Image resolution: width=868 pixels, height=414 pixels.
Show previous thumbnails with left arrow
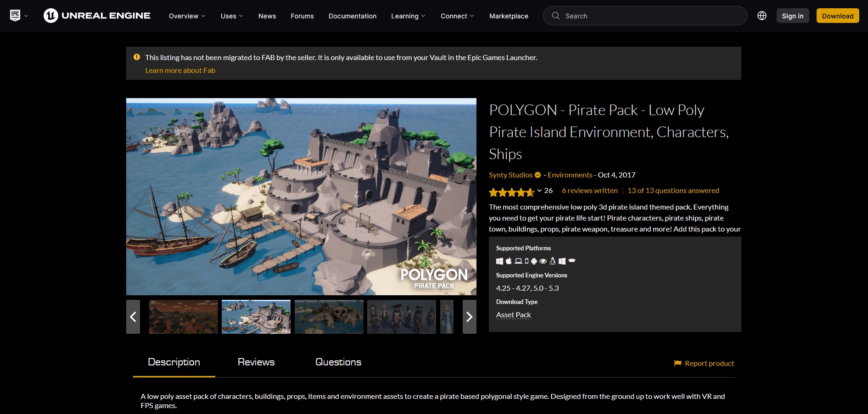coord(133,317)
